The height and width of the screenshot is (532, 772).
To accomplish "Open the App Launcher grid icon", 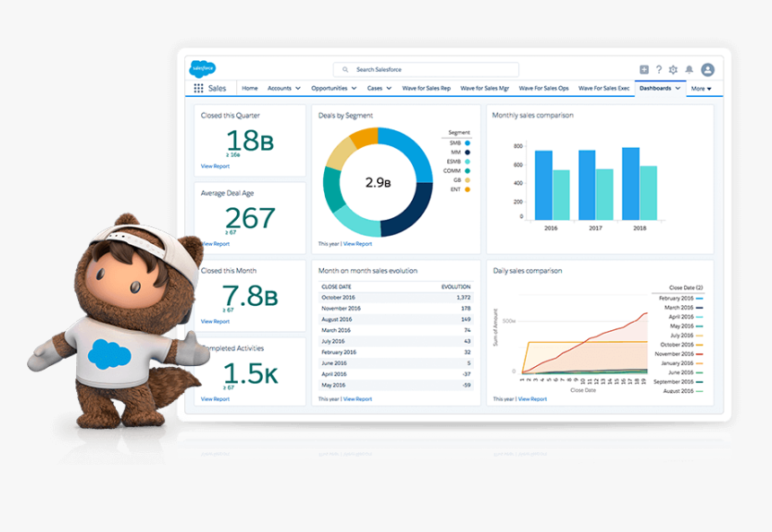I will click(x=198, y=88).
